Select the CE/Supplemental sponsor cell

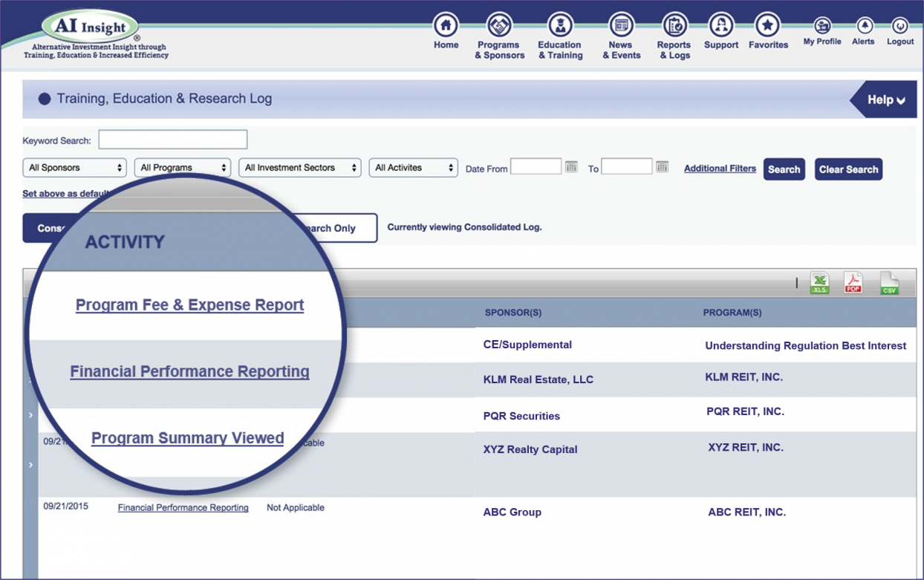[x=527, y=345]
